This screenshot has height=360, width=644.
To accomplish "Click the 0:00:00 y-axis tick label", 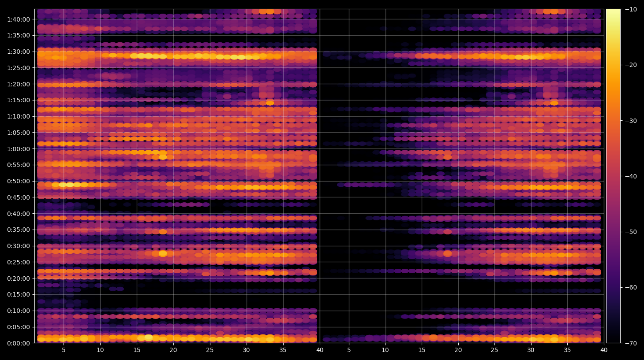I will pos(19,343).
